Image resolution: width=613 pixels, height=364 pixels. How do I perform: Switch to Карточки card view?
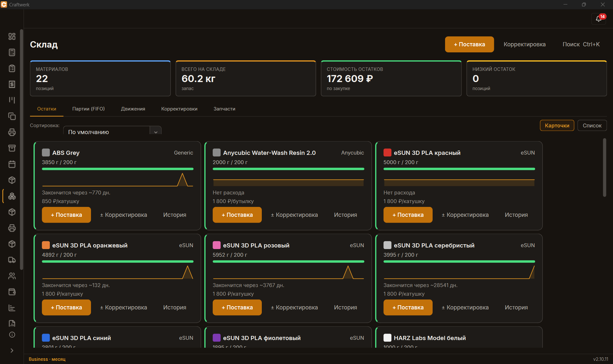[557, 125]
